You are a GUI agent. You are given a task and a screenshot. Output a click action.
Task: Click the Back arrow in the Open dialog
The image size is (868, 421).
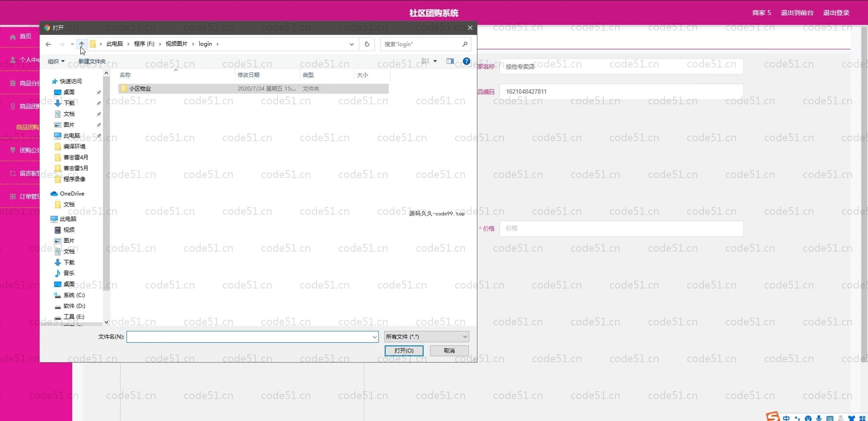[x=48, y=44]
